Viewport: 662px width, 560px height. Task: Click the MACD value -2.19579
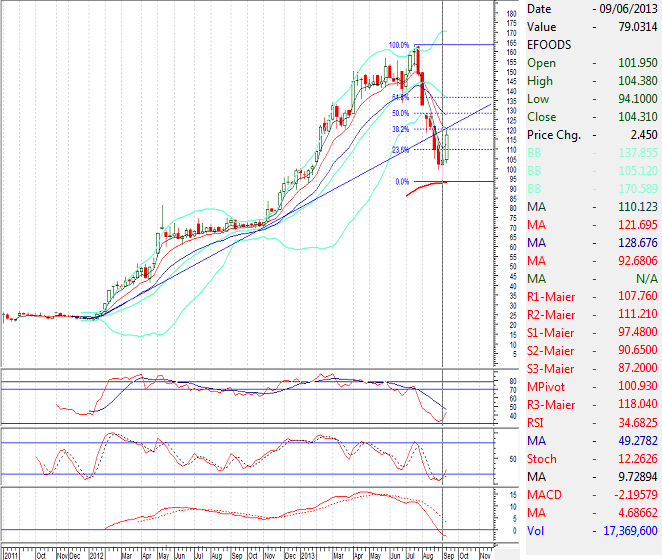pos(630,494)
